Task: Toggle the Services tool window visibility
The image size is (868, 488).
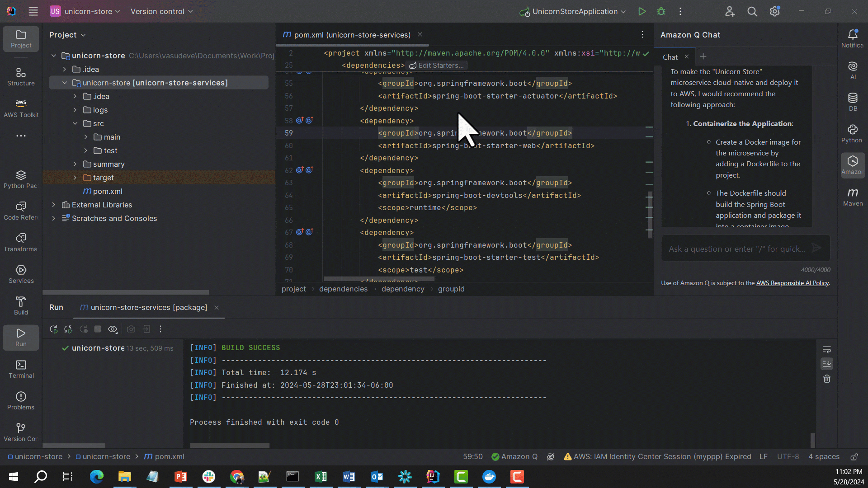Action: tap(21, 273)
